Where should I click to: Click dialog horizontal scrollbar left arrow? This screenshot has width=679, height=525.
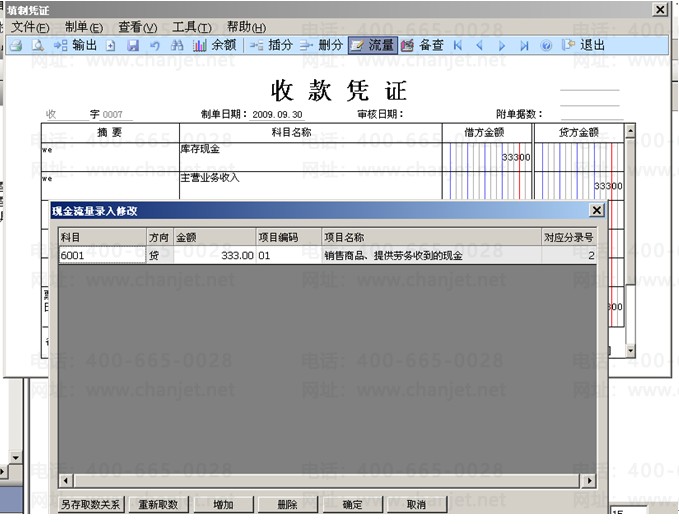click(66, 480)
